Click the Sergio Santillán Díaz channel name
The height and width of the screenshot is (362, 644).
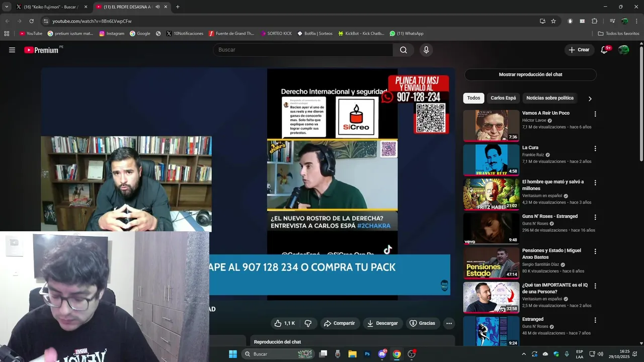click(x=540, y=264)
